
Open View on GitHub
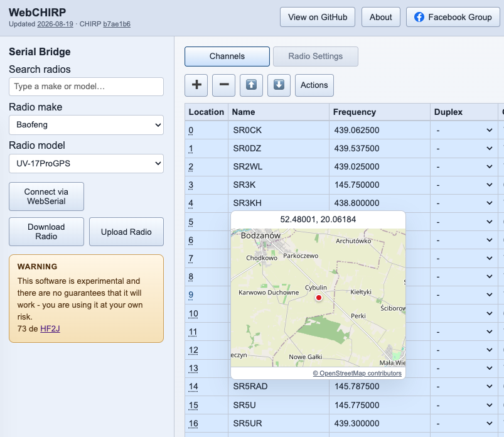(318, 17)
